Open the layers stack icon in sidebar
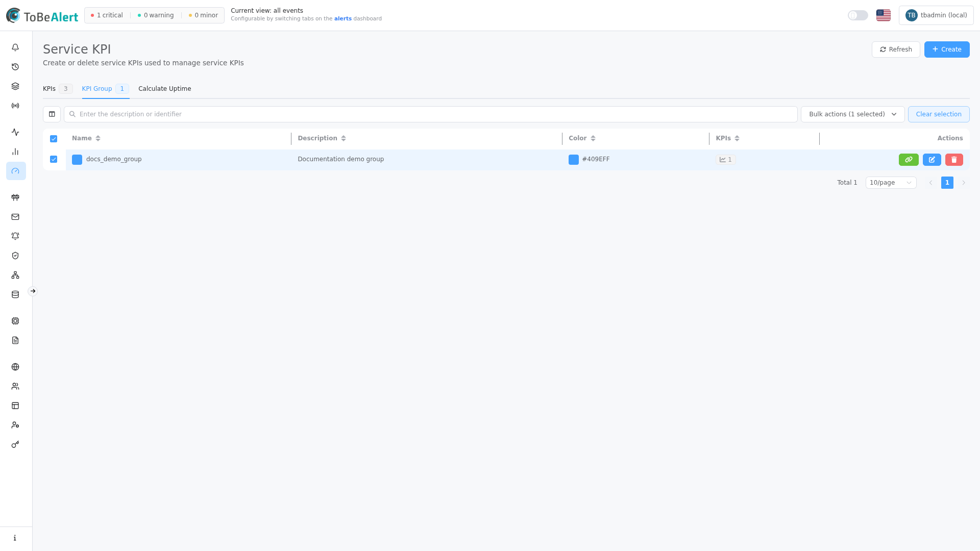 coord(15,86)
